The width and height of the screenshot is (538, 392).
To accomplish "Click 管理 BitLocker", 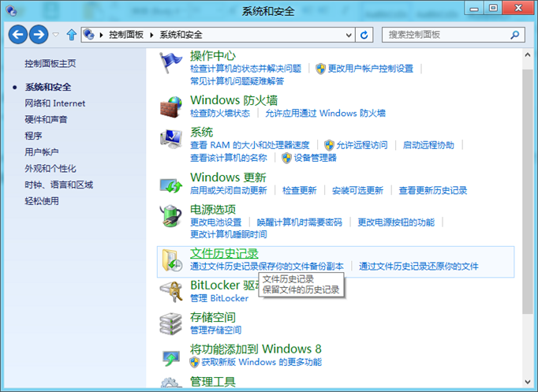I will coord(219,298).
